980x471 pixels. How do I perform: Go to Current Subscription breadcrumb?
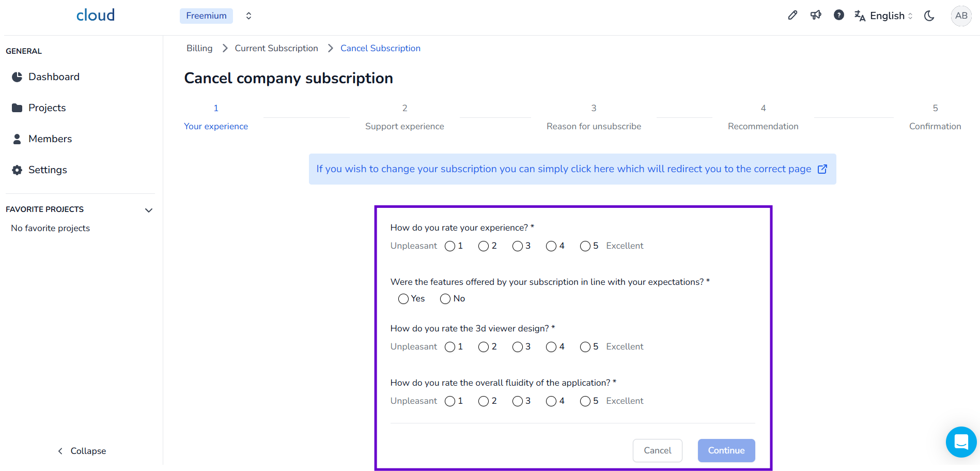276,48
